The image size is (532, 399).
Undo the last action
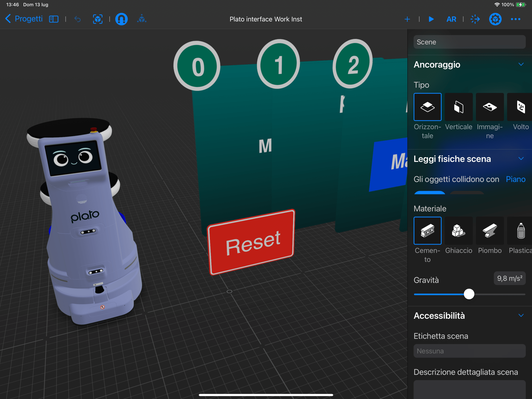coord(77,19)
